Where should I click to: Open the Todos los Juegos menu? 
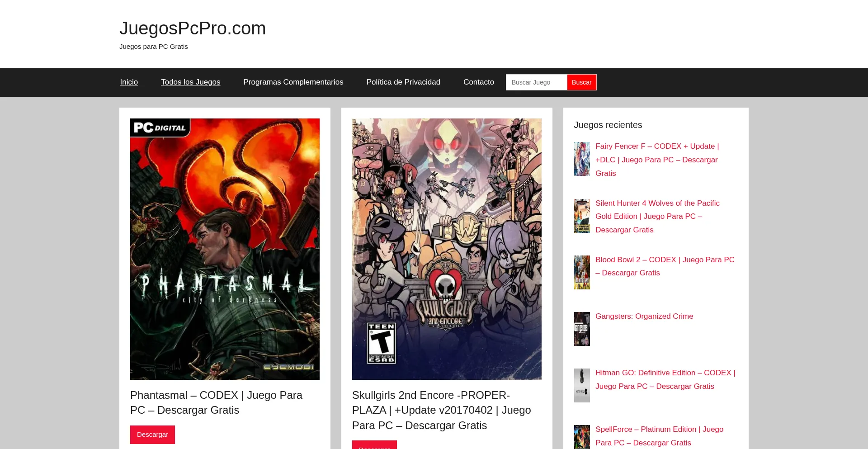point(191,82)
